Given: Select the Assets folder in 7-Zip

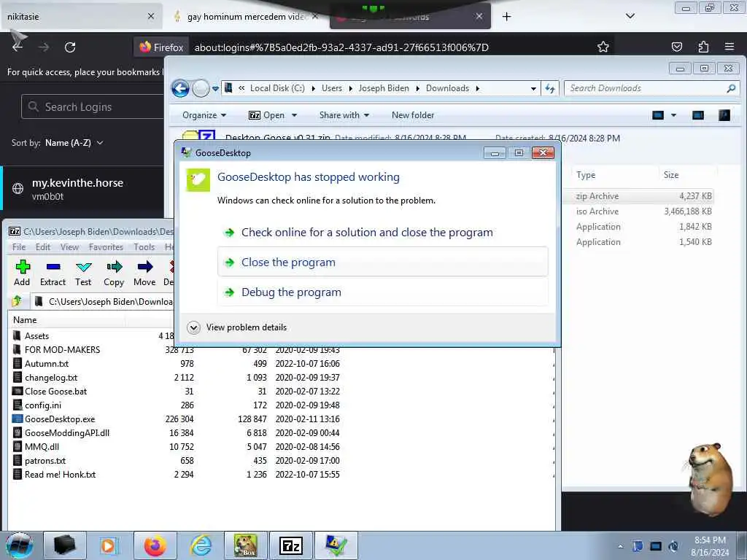Looking at the screenshot, I should pos(36,335).
